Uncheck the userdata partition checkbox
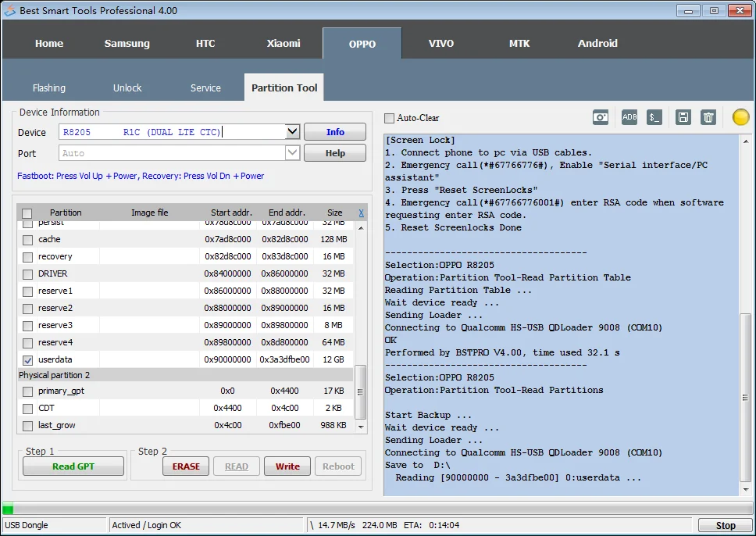The image size is (756, 536). (28, 360)
